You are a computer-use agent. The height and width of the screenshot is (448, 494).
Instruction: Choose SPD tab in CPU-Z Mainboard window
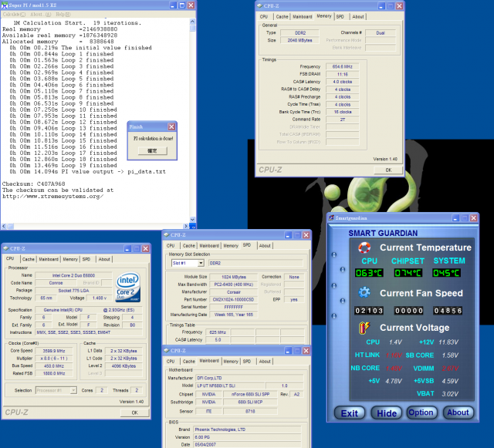pos(247,362)
